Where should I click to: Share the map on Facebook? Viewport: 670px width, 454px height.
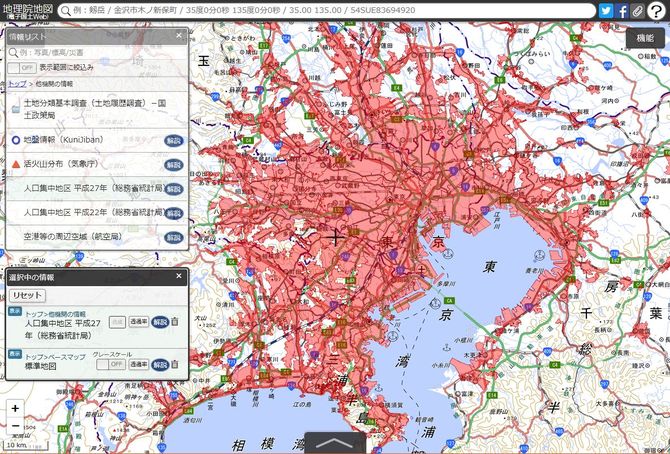coord(623,11)
